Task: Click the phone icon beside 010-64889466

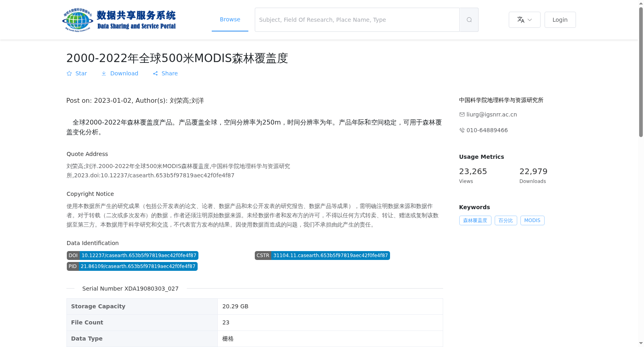Action: point(462,130)
